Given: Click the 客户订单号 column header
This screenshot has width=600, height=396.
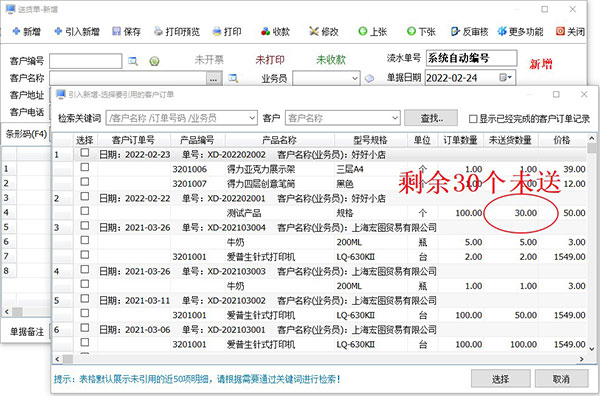Looking at the screenshot, I should (x=133, y=140).
